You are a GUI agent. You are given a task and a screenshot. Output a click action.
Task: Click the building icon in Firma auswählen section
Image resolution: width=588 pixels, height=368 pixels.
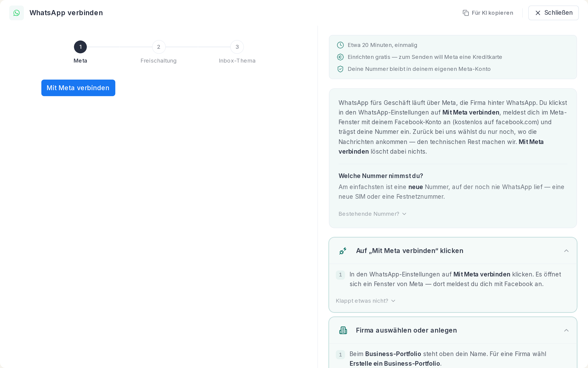coord(343,330)
